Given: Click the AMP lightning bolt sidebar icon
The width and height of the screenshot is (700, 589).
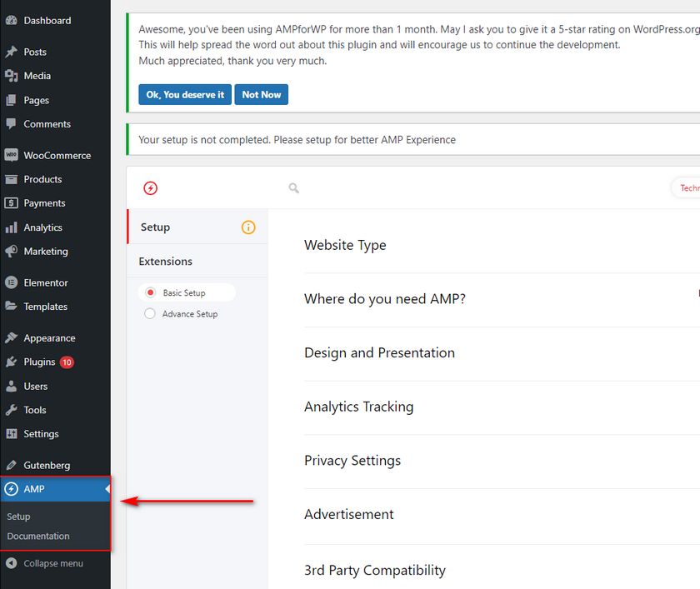Looking at the screenshot, I should pos(11,489).
